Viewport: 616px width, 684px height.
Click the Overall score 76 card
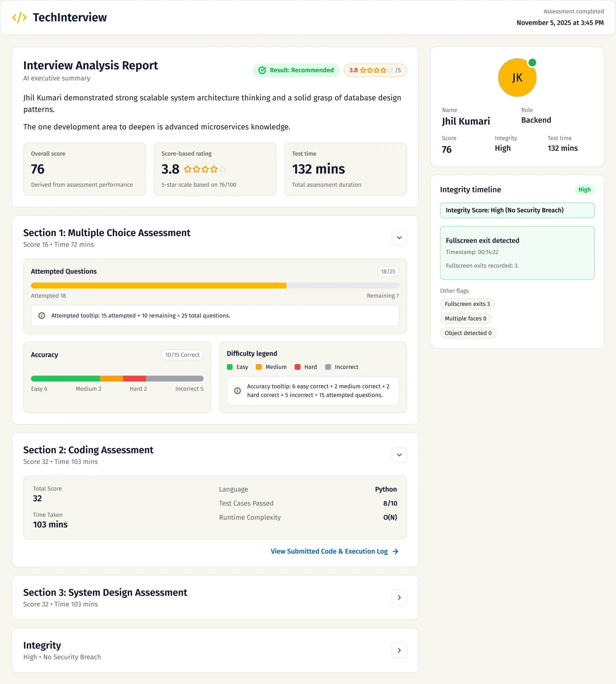click(x=84, y=169)
